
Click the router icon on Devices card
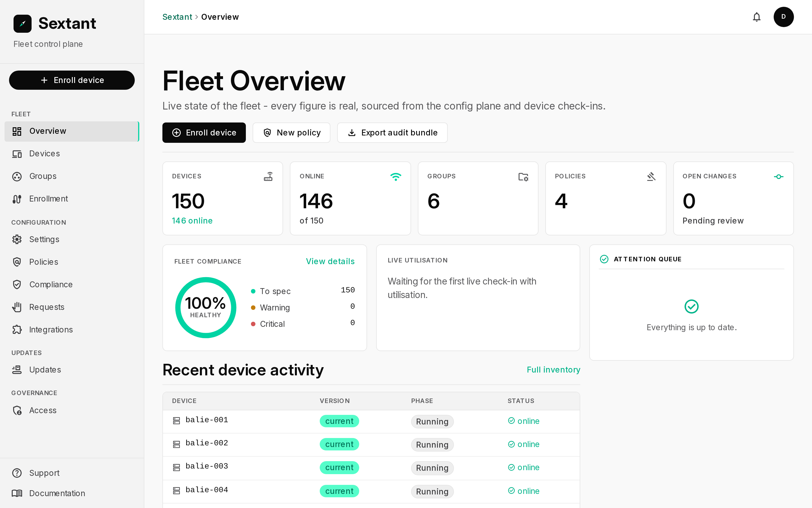(x=268, y=176)
